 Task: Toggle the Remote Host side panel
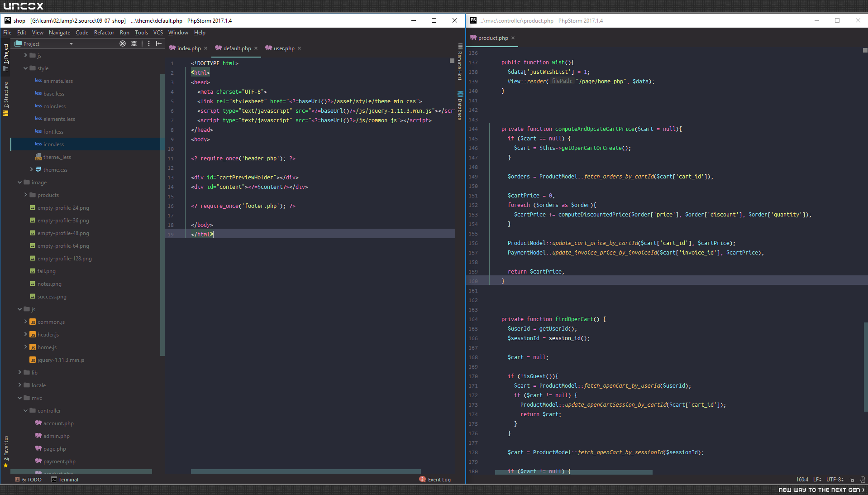pyautogui.click(x=460, y=62)
